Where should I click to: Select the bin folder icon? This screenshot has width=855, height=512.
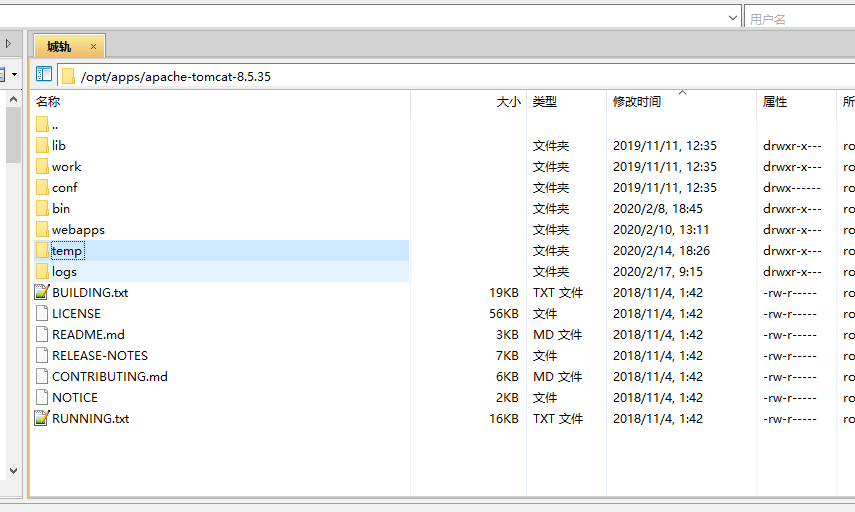(42, 208)
